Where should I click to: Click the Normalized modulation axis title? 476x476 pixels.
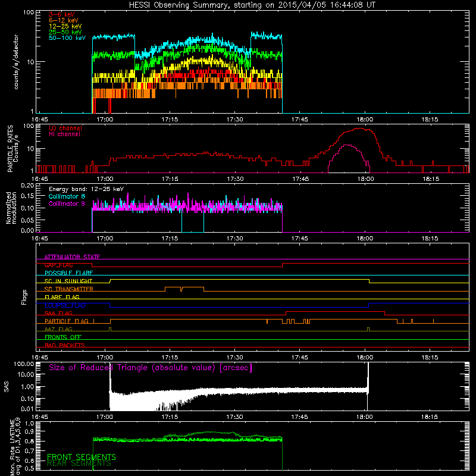(x=11, y=208)
